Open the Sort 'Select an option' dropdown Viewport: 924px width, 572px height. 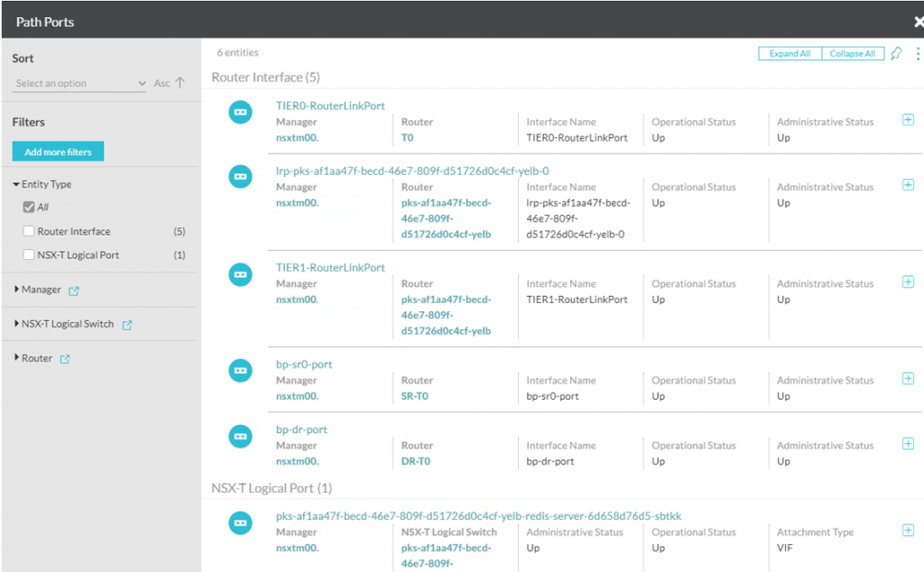pos(79,84)
